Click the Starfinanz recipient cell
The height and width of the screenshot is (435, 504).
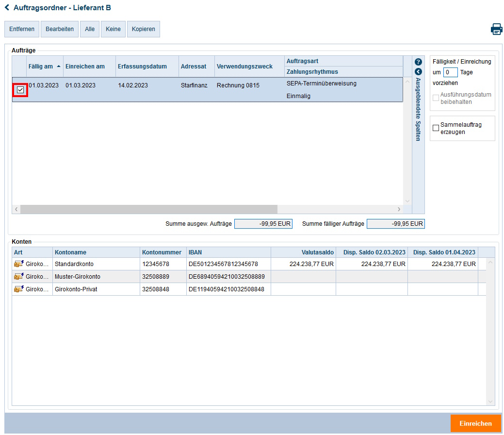tap(194, 85)
